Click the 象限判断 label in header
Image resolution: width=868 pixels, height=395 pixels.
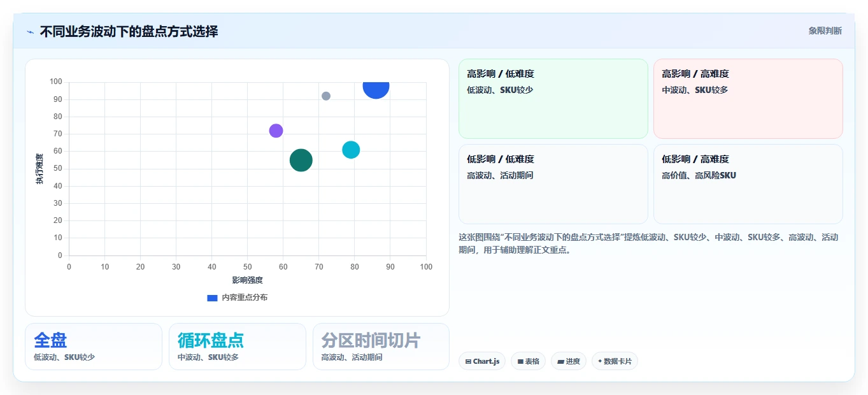[825, 31]
